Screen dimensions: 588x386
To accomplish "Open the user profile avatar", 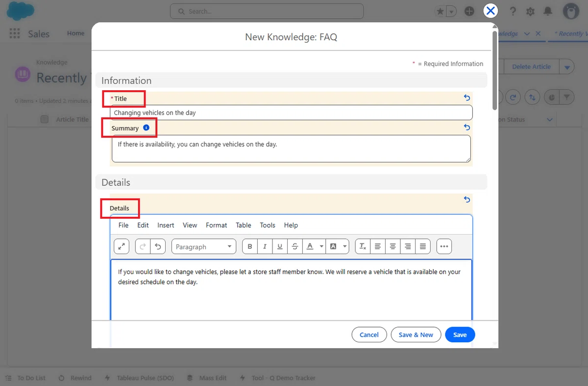I will [571, 11].
